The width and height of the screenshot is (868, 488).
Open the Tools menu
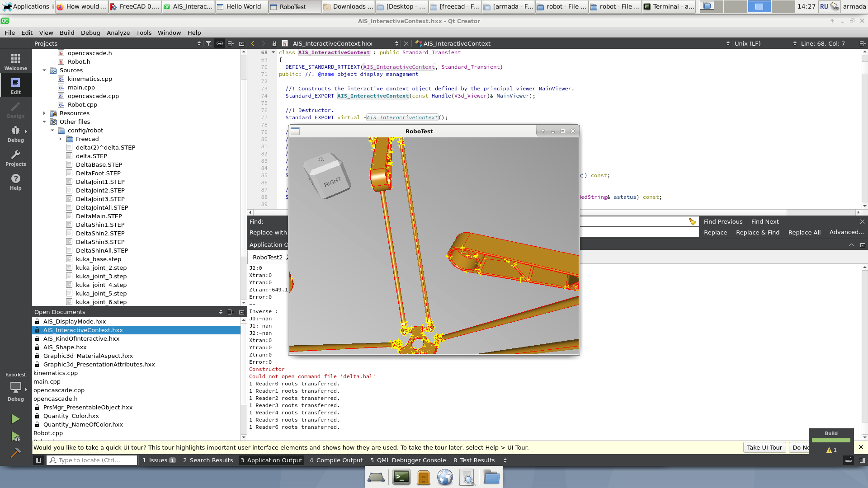144,33
